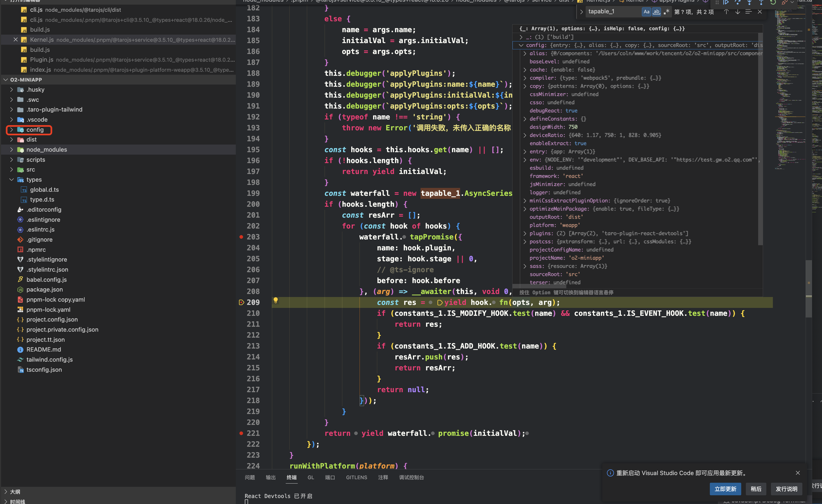The width and height of the screenshot is (822, 504).
Task: Click the lightbulb on line 209
Action: click(x=276, y=300)
